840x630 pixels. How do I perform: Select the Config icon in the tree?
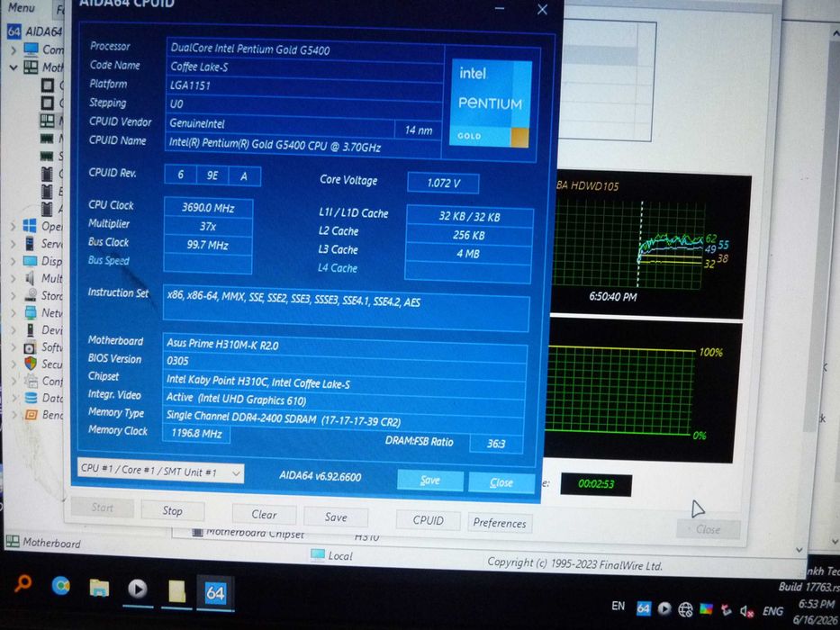click(32, 381)
